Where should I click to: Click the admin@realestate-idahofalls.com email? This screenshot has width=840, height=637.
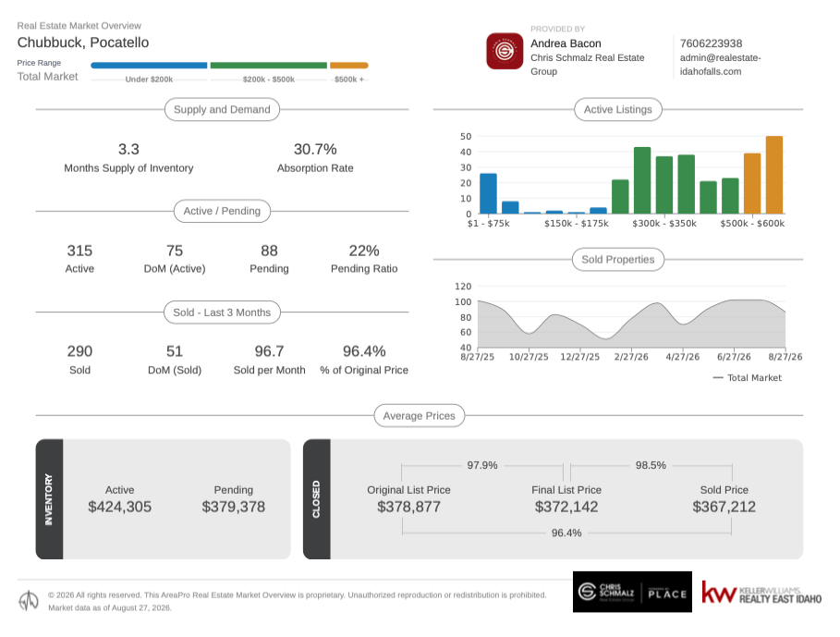click(x=721, y=65)
